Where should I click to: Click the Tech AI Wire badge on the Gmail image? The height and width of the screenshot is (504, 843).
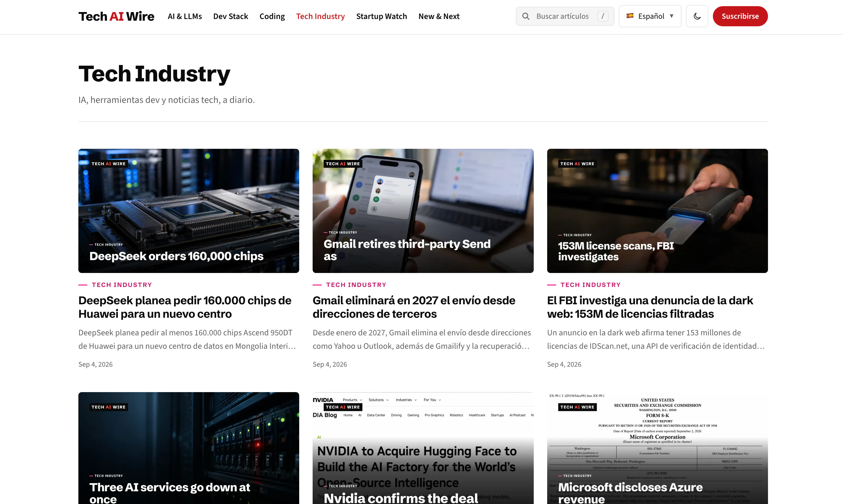click(x=343, y=164)
